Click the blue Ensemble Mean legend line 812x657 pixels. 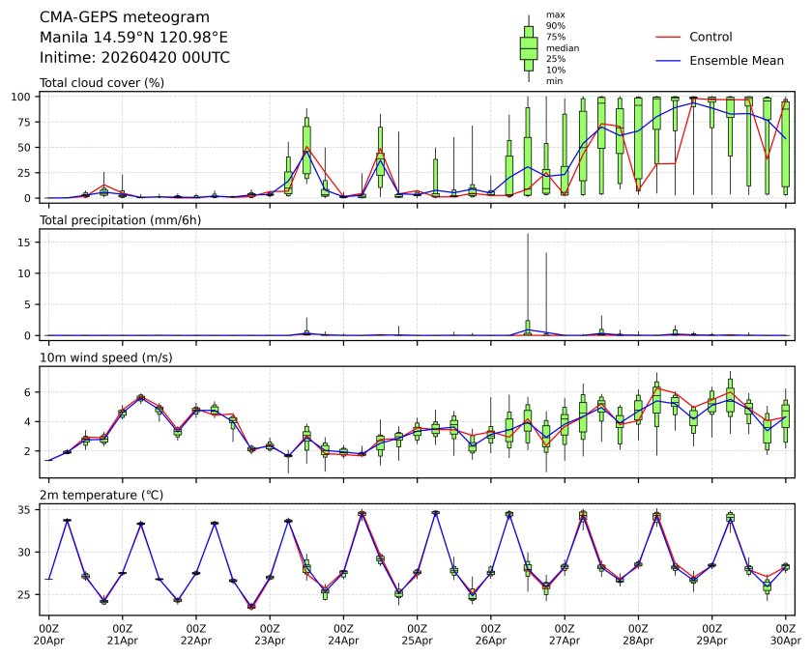[670, 61]
